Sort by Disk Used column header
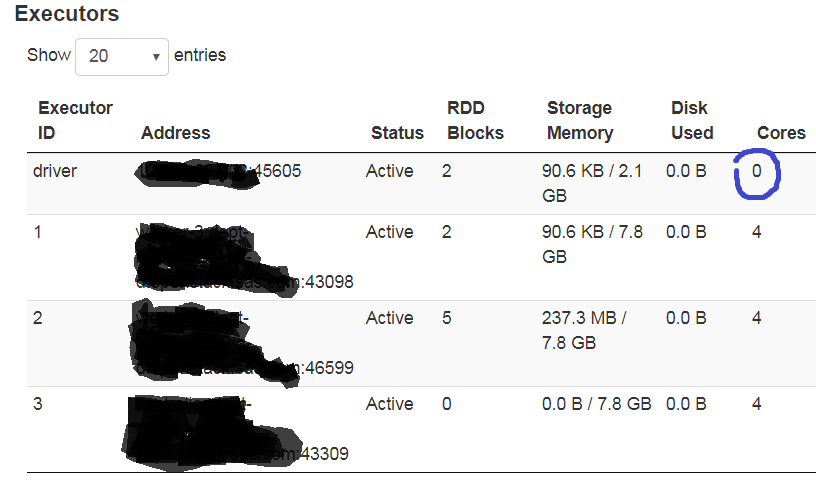This screenshot has height=484, width=816. [x=692, y=120]
